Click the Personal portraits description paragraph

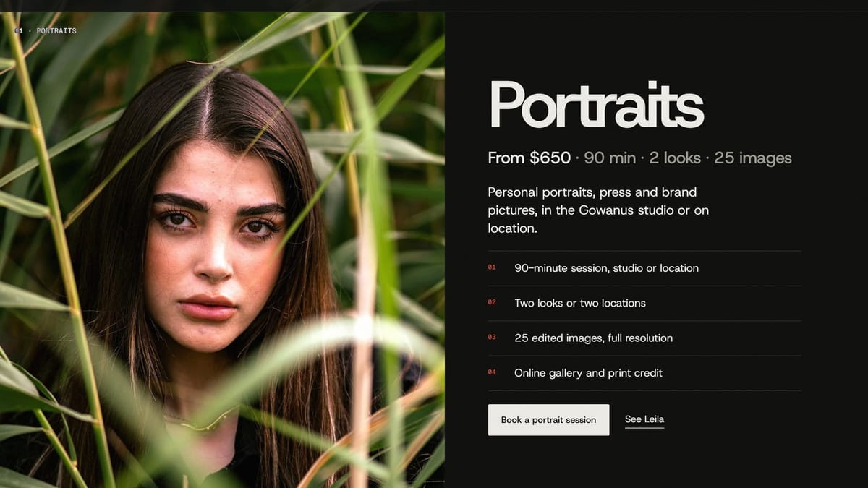pos(598,210)
